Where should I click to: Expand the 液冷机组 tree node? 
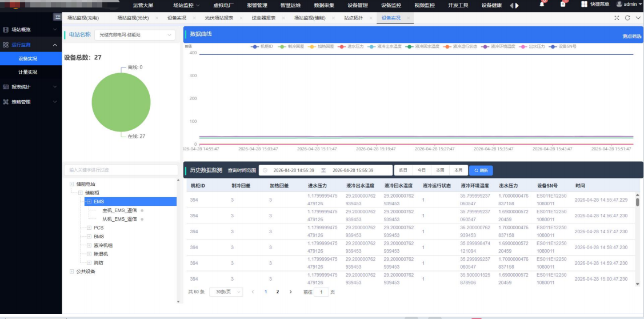point(89,245)
